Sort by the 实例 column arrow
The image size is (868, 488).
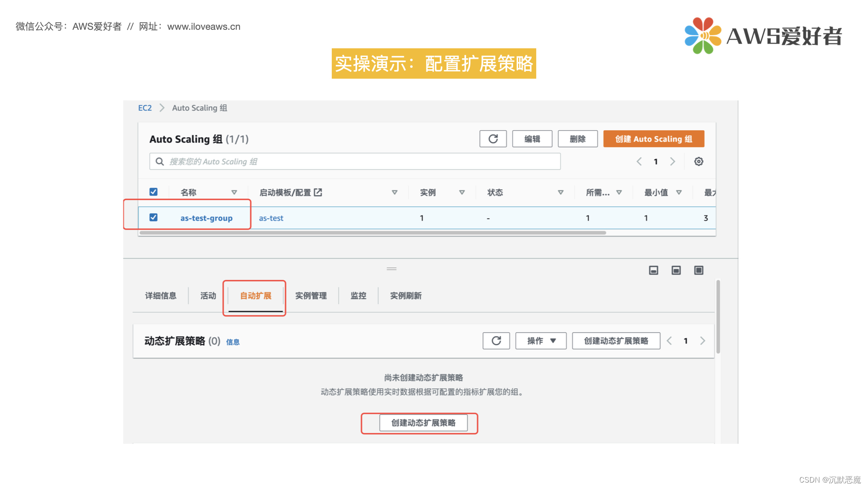[462, 192]
